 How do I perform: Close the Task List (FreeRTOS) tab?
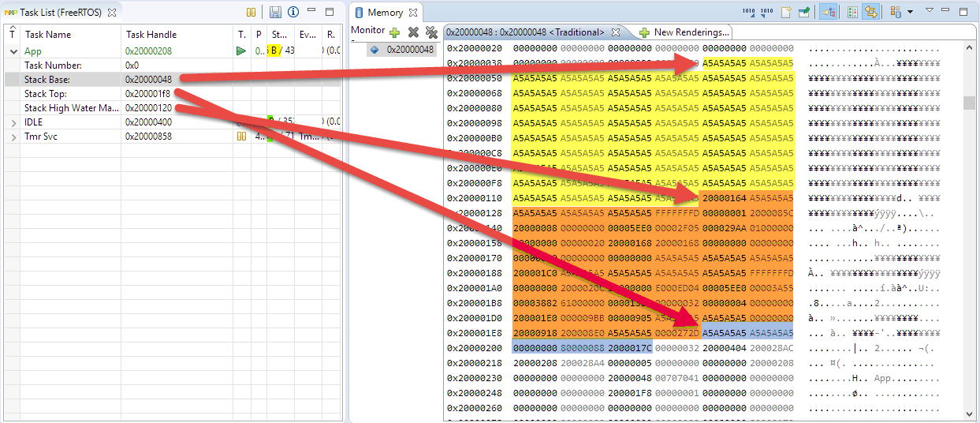[112, 13]
